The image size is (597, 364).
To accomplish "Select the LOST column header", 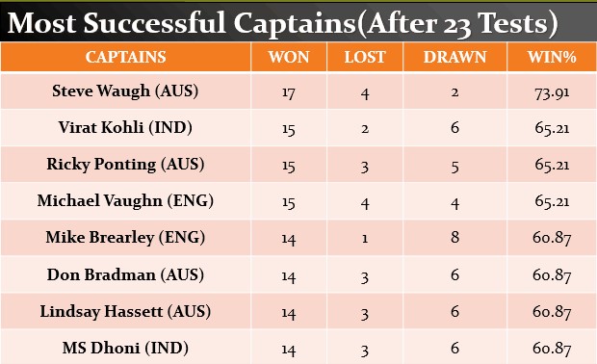I will (x=365, y=57).
